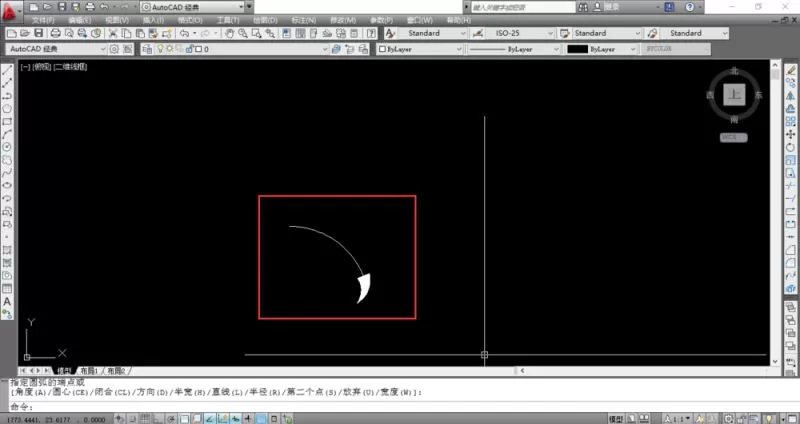This screenshot has height=424, width=800.
Task: Activate the Pan hand tool
Action: pos(230,33)
